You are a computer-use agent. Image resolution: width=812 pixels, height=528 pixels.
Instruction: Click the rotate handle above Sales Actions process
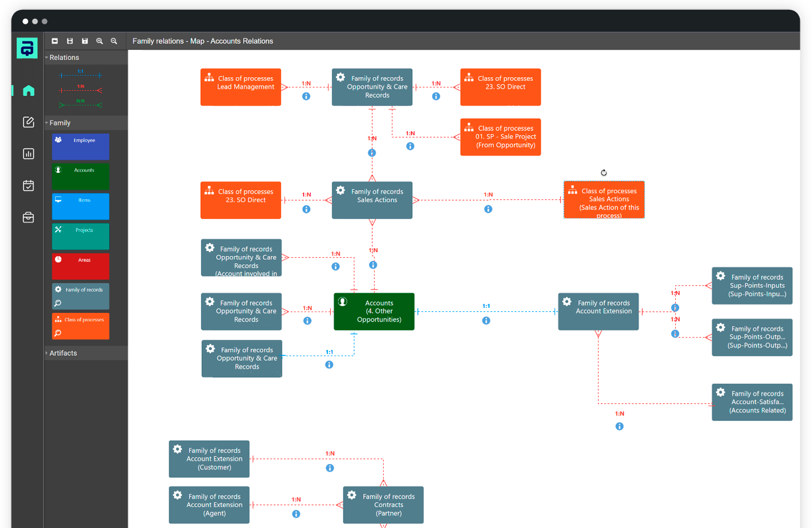(x=604, y=173)
